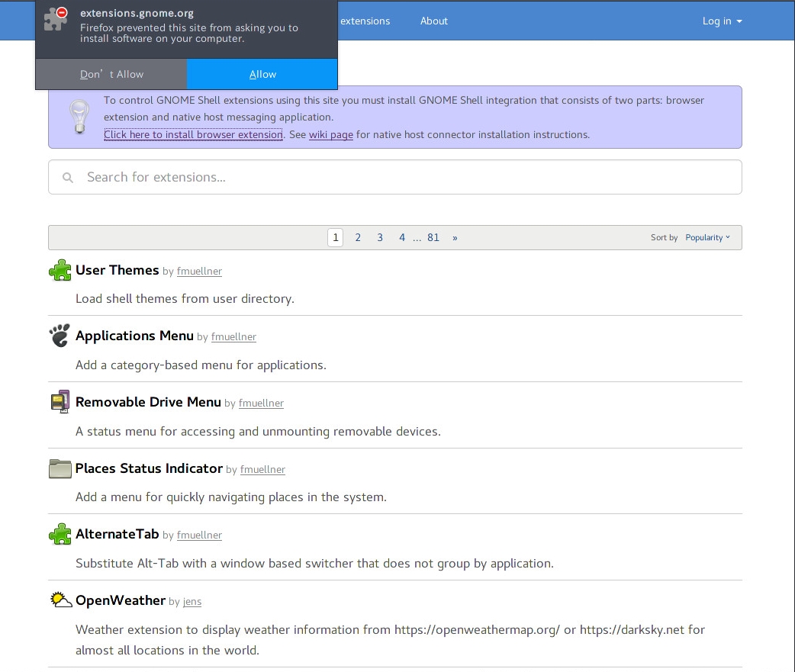Visit author jens next to OpenWeather
Viewport: 795px width, 672px height.
click(x=192, y=602)
